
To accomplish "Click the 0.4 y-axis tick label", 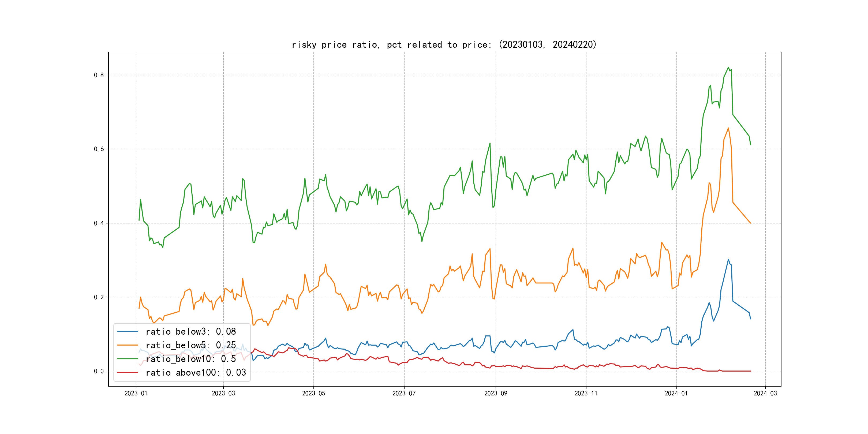I will point(99,223).
